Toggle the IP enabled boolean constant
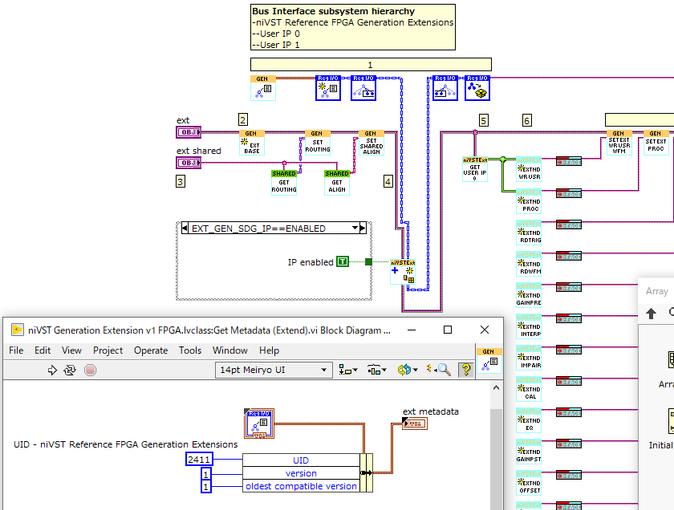This screenshot has height=510, width=674. [343, 261]
